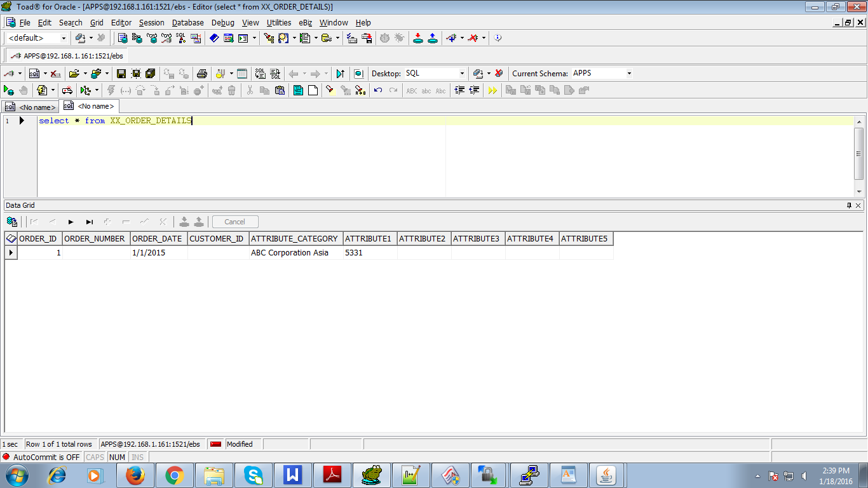Click the Commit icon with red down arrow
This screenshot has height=488, width=868.
418,38
